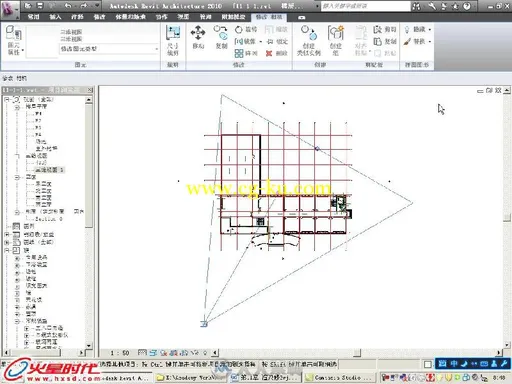This screenshot has height=384, width=512.
Task: Select the Copy (复制) tool in Modify panel
Action: point(221,37)
